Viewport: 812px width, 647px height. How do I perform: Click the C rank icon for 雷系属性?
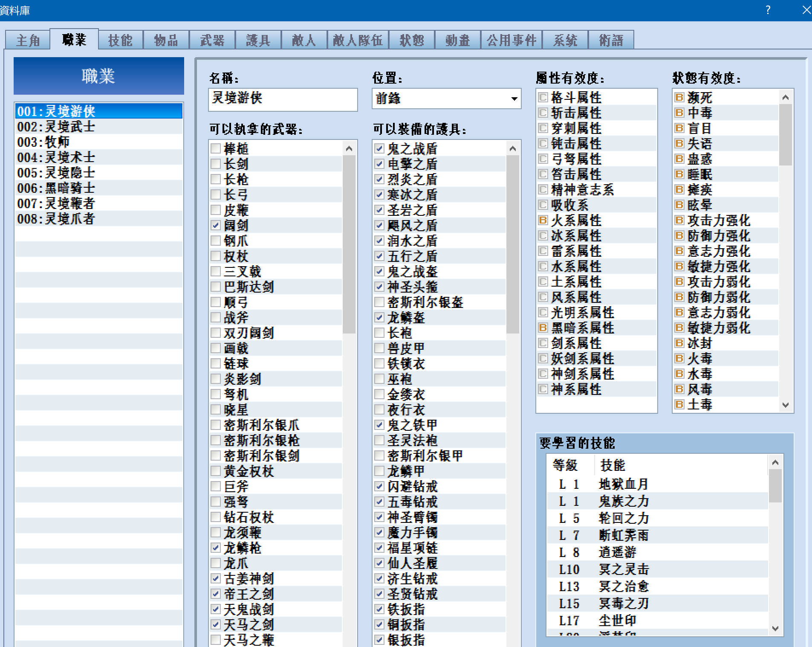click(543, 251)
